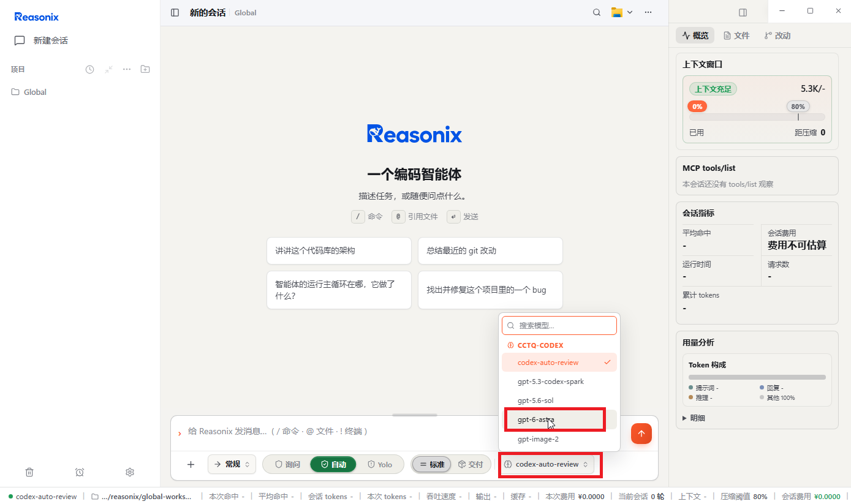Screen dimensions: 851x504
Task: Collapse all projects icon in sidebar
Action: pos(108,69)
